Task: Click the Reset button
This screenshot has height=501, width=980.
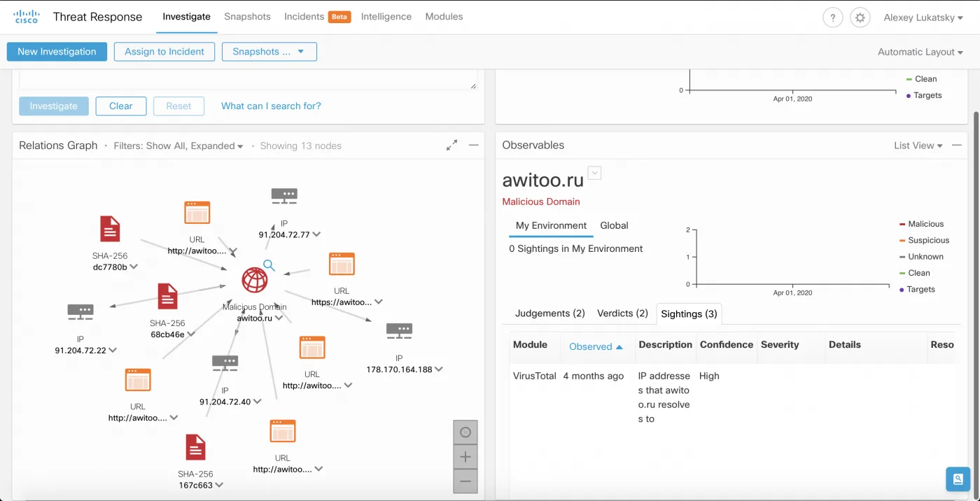Action: pos(178,106)
